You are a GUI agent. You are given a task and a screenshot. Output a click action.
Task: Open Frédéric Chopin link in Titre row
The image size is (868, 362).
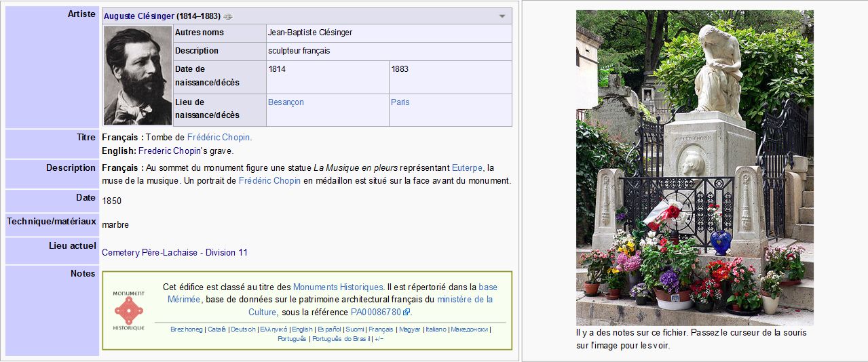(219, 138)
